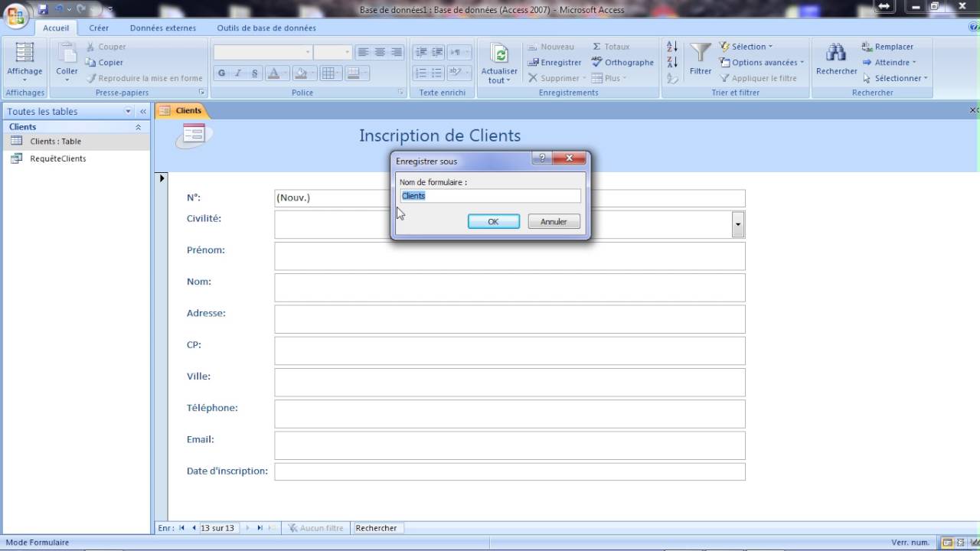
Task: Open the font name combo box
Action: point(263,52)
